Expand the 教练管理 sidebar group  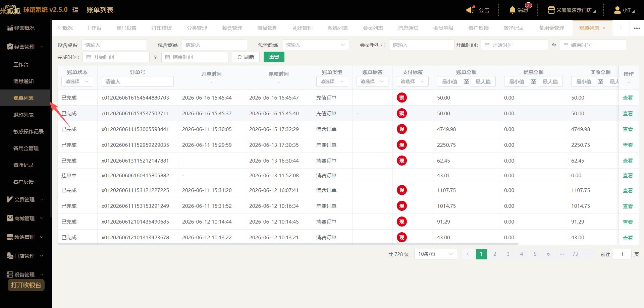(x=25, y=237)
